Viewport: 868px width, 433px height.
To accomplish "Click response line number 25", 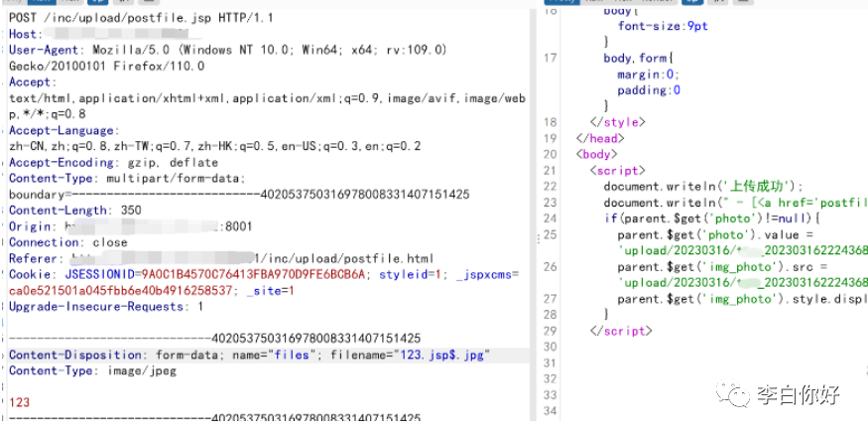I will (550, 234).
